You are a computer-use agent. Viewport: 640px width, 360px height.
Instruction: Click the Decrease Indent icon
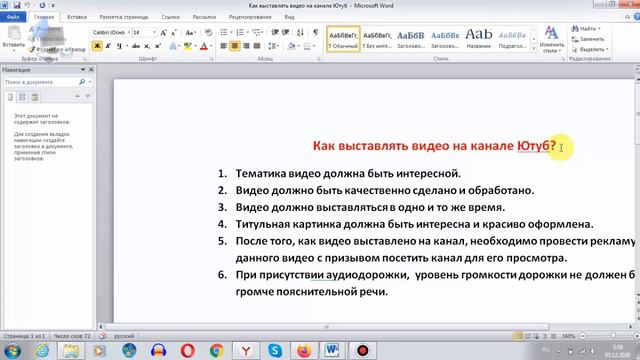coord(275,32)
